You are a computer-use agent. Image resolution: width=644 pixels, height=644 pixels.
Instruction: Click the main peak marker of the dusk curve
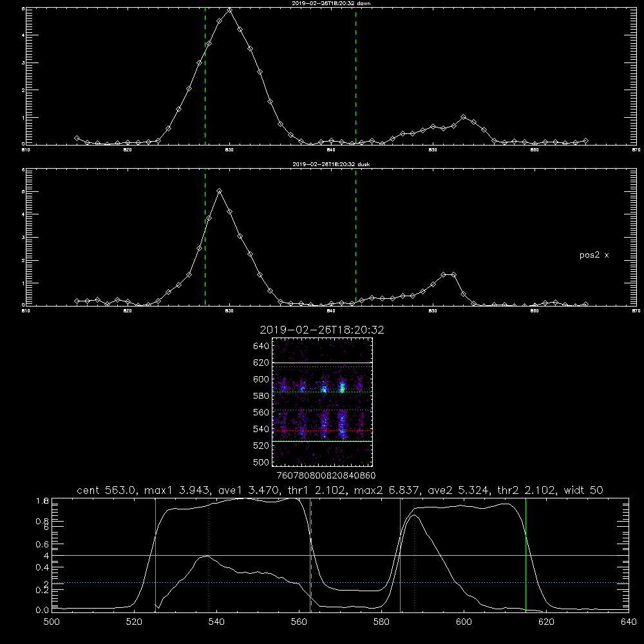coord(220,191)
